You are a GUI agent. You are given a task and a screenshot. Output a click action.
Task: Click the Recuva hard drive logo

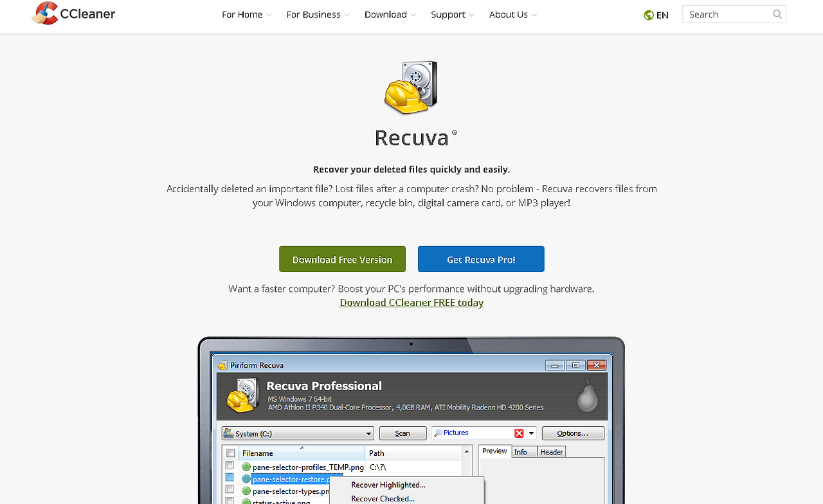(x=411, y=87)
